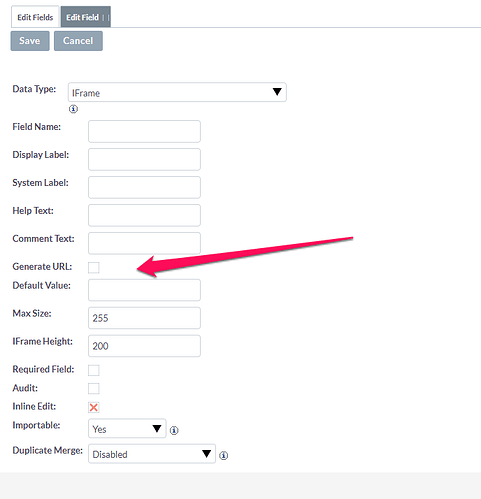The image size is (481, 499).
Task: Click the info icon beside Importable dropdown
Action: [x=174, y=430]
